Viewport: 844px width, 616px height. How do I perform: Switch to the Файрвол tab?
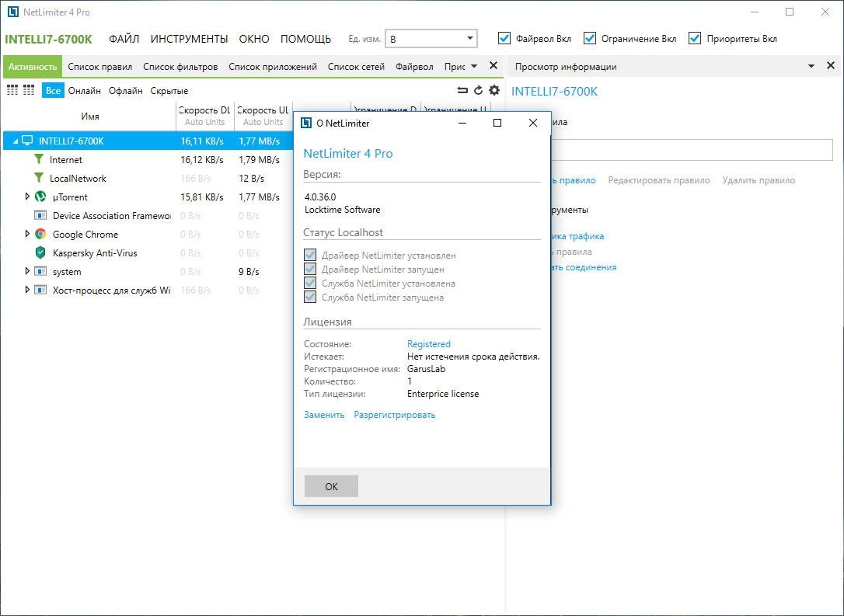[414, 67]
